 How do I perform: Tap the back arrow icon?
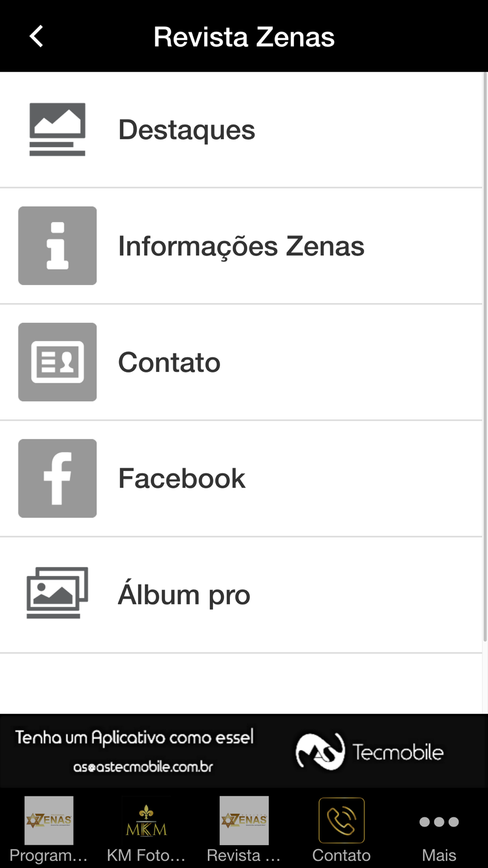[36, 36]
